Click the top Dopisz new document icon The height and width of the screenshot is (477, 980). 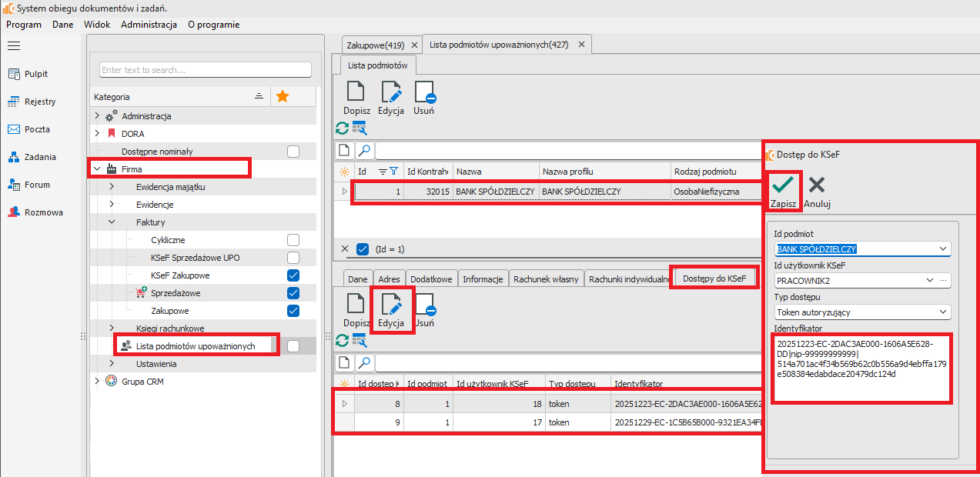click(x=356, y=93)
